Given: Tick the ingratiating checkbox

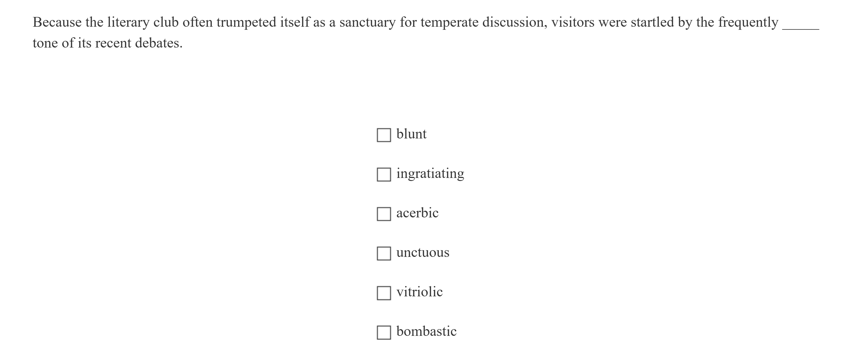Looking at the screenshot, I should (384, 174).
